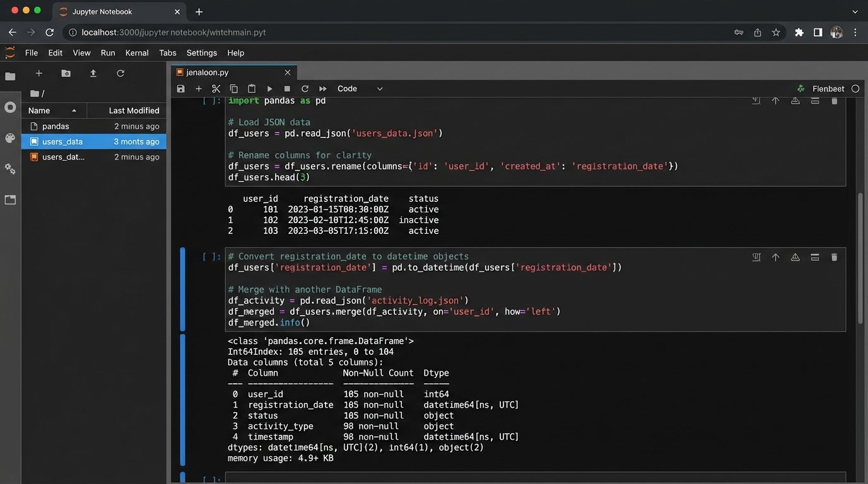This screenshot has width=868, height=484.
Task: Paste cell using the clipboard icon
Action: click(x=252, y=89)
